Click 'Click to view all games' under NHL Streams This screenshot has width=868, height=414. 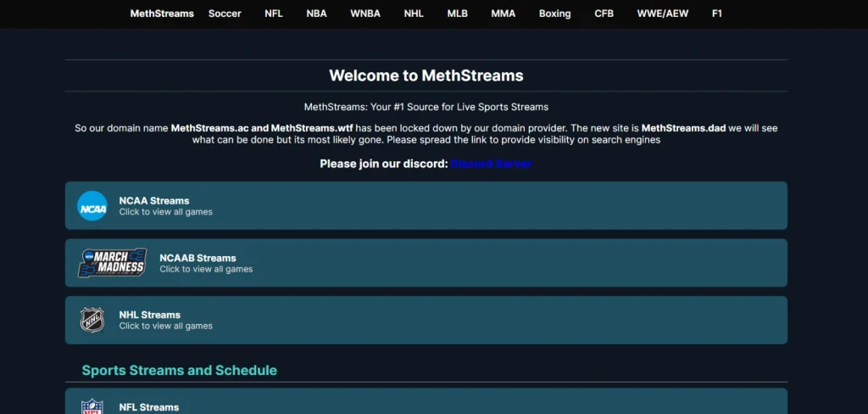pyautogui.click(x=165, y=326)
